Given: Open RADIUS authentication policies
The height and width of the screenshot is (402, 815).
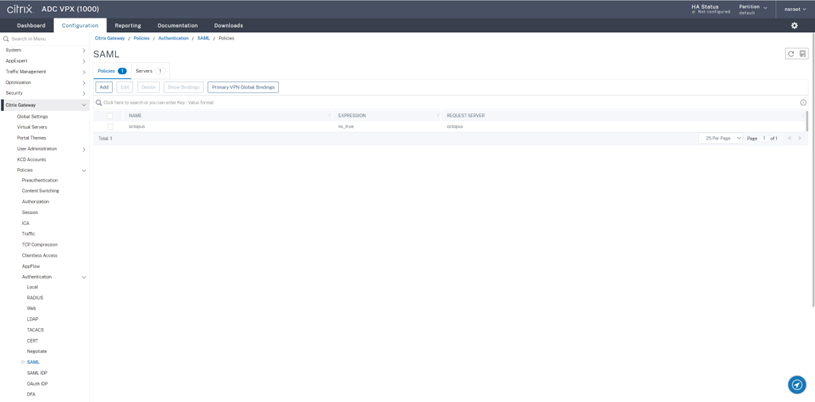Looking at the screenshot, I should (35, 298).
